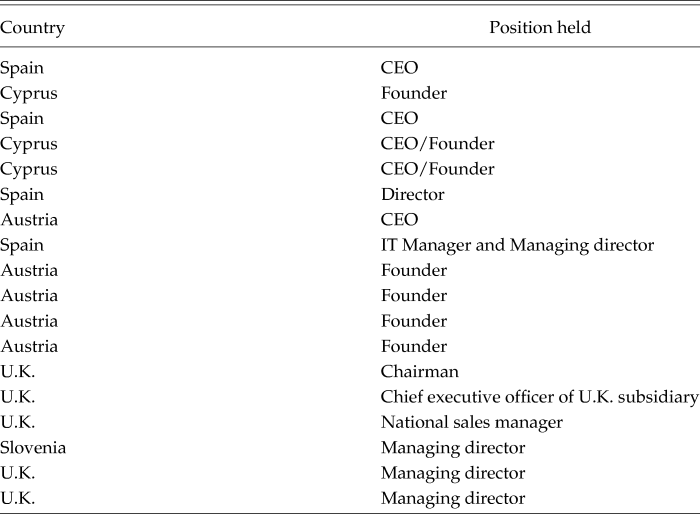Click the Position held column header
Image resolution: width=700 pixels, height=514 pixels.
click(x=539, y=28)
